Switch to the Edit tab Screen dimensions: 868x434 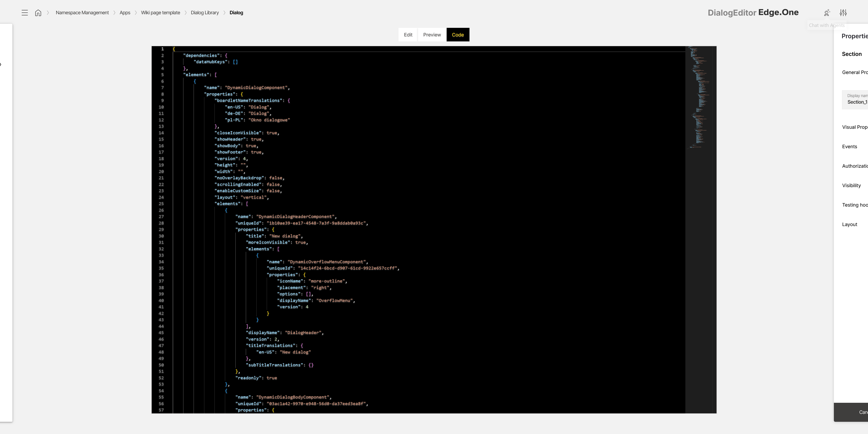tap(408, 35)
